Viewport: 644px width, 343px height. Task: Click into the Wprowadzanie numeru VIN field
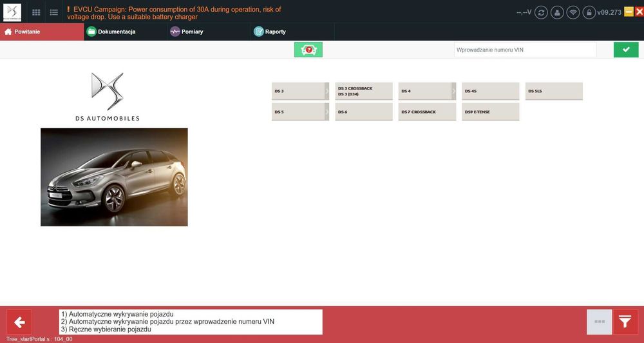525,50
